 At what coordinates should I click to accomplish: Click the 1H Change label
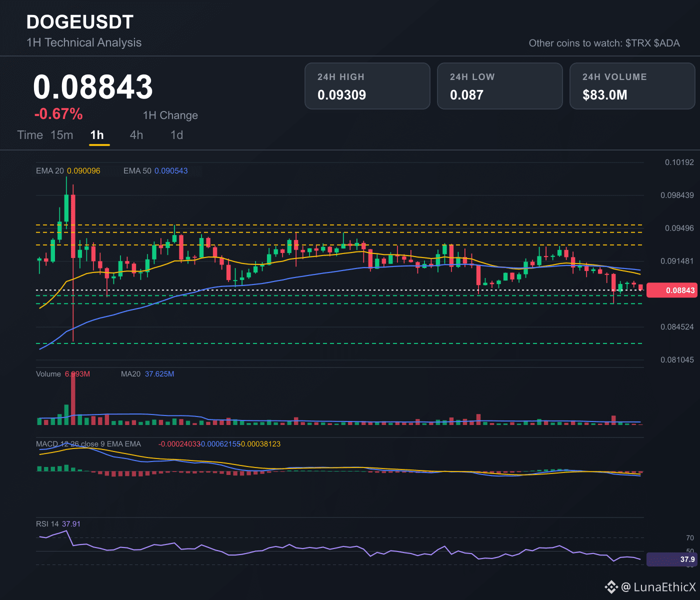point(170,115)
